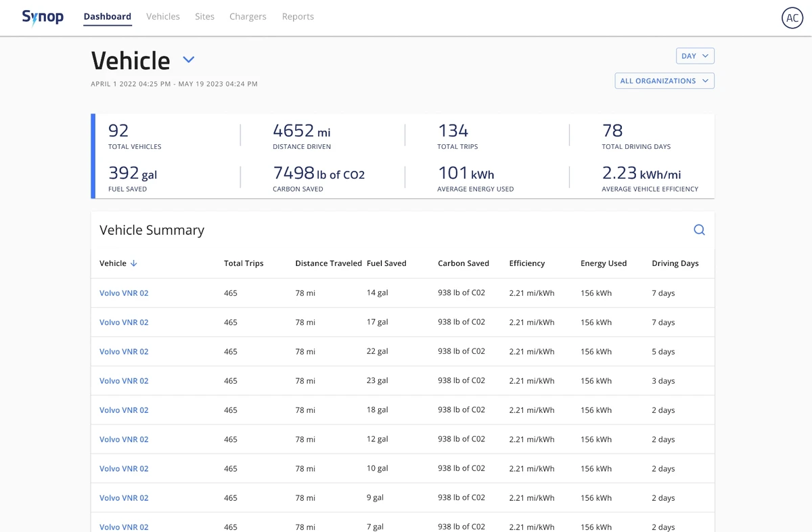Viewport: 812px width, 532px height.
Task: Sort by Total Trips column header
Action: pos(244,263)
